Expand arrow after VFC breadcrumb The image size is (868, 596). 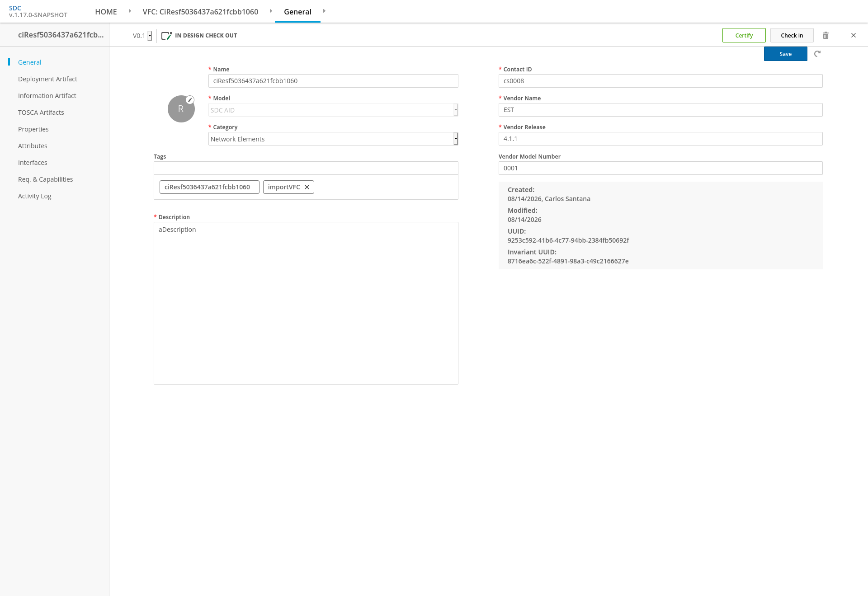click(271, 11)
